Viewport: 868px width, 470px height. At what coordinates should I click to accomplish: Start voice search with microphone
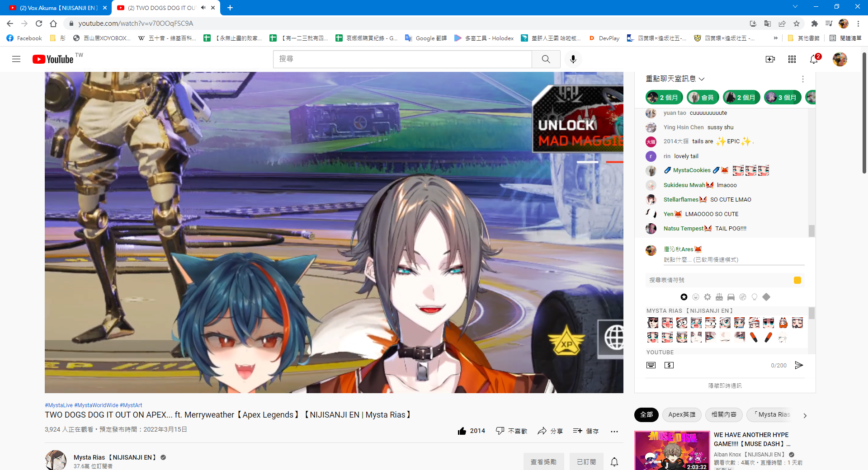pyautogui.click(x=573, y=59)
